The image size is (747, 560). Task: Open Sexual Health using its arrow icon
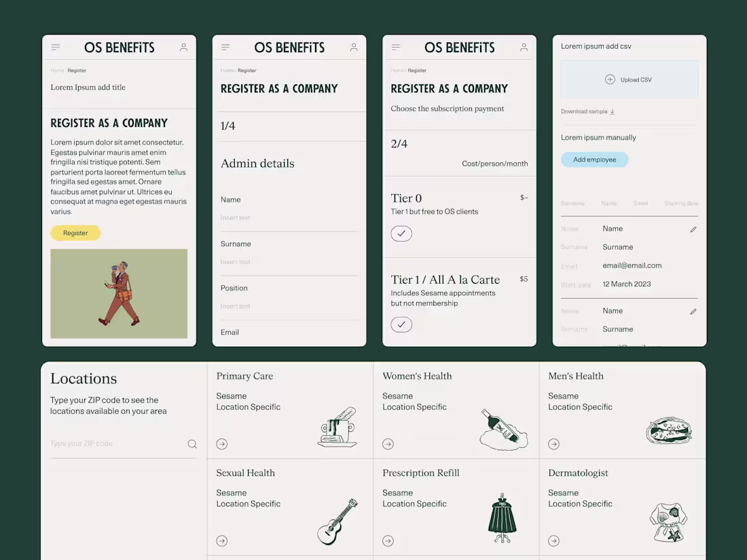[221, 540]
